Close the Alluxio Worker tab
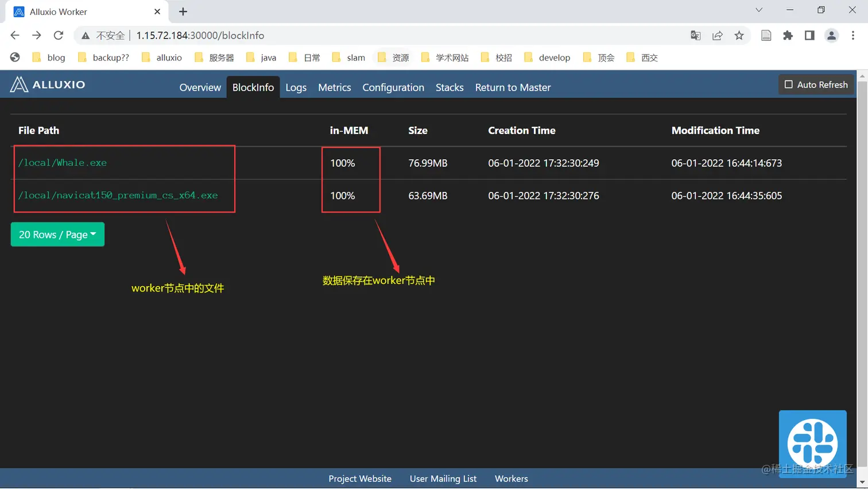 (157, 11)
